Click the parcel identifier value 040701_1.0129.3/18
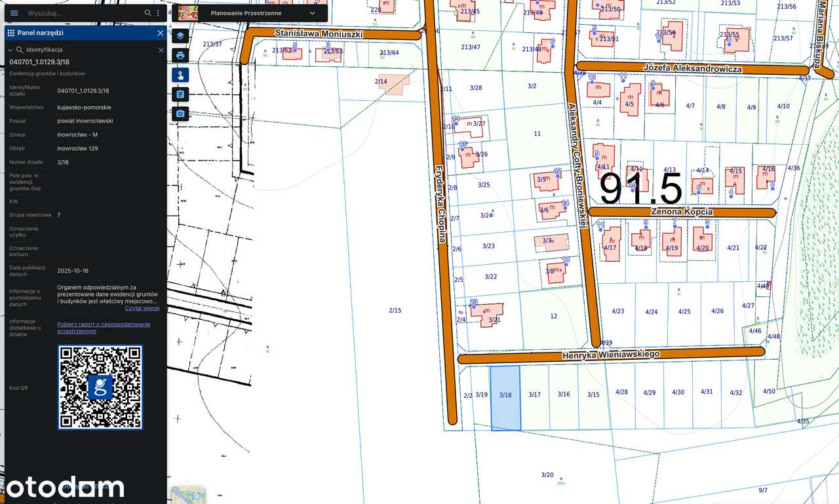 click(83, 90)
